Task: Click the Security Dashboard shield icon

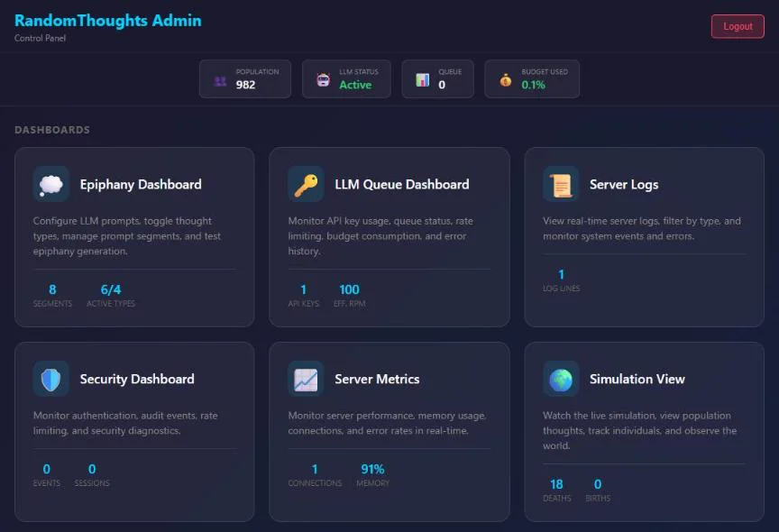Action: point(51,379)
